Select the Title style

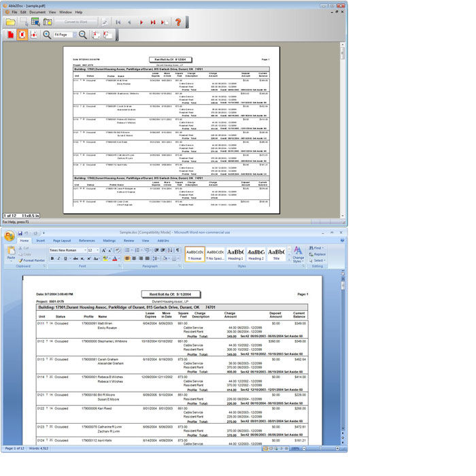point(276,254)
